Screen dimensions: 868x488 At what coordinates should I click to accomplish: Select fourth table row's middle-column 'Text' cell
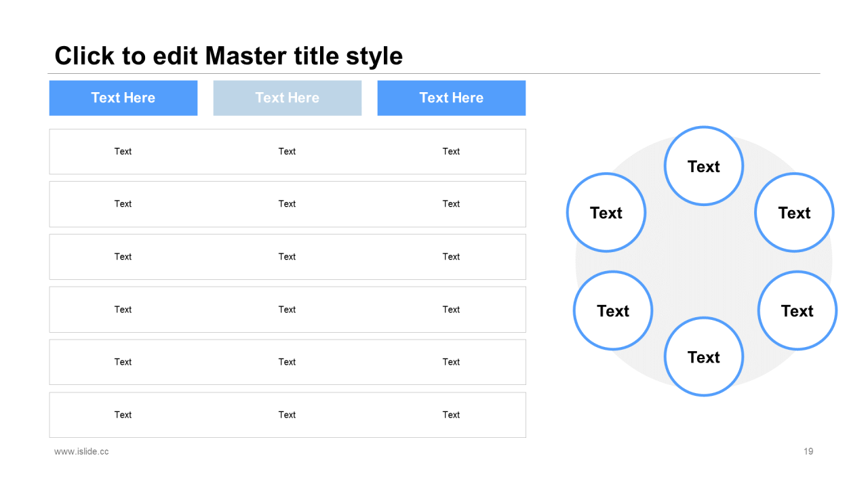(x=287, y=309)
